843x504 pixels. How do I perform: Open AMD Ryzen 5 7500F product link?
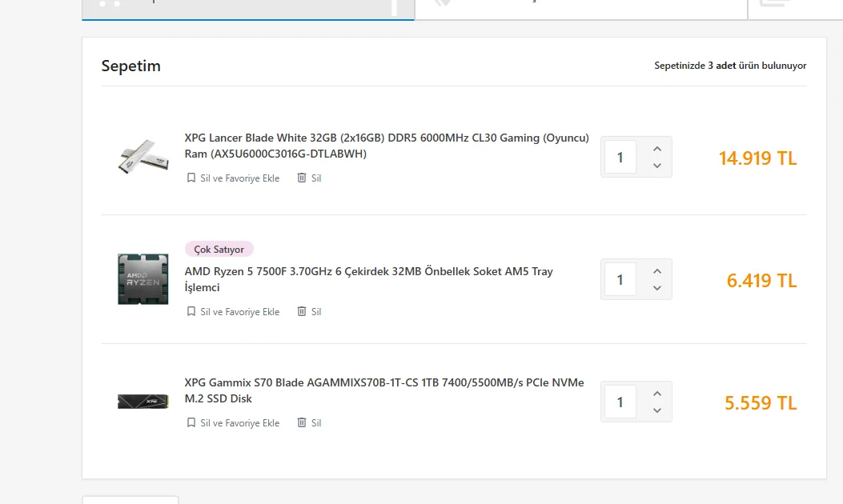click(368, 279)
